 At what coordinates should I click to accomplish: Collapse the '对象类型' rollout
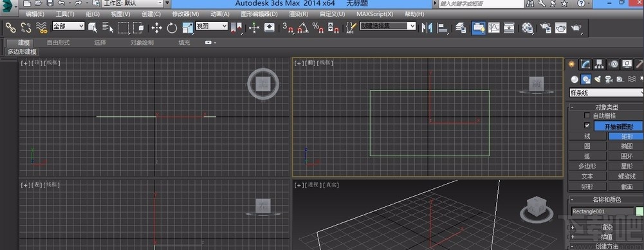(572, 107)
